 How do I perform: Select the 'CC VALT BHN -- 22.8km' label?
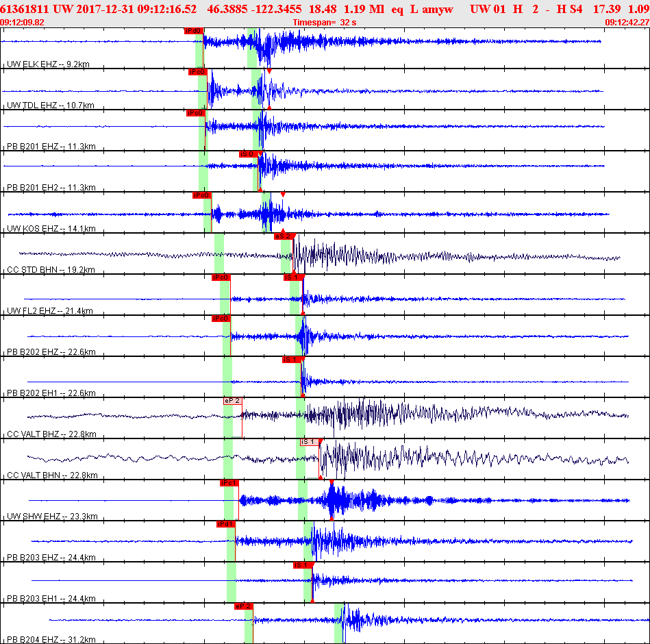(52, 475)
